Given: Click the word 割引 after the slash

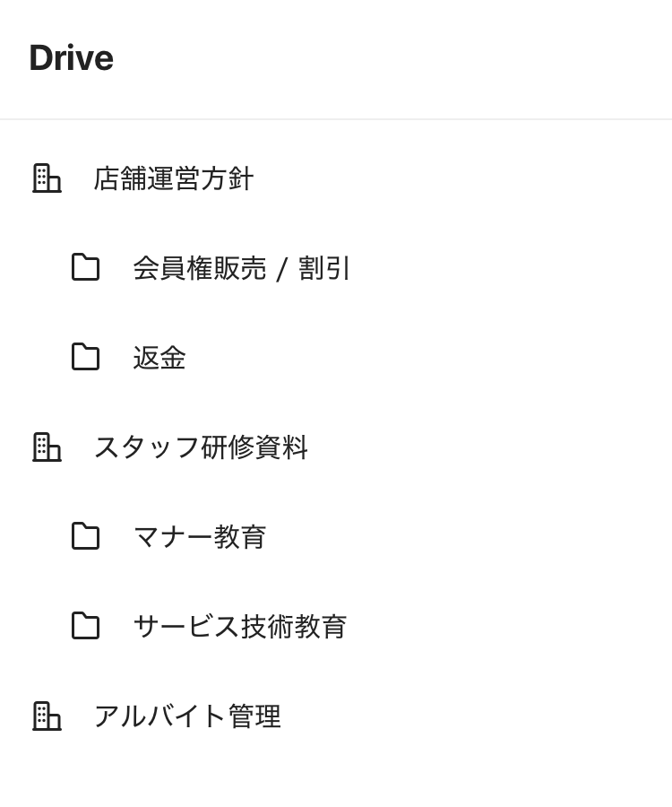Looking at the screenshot, I should tap(324, 268).
